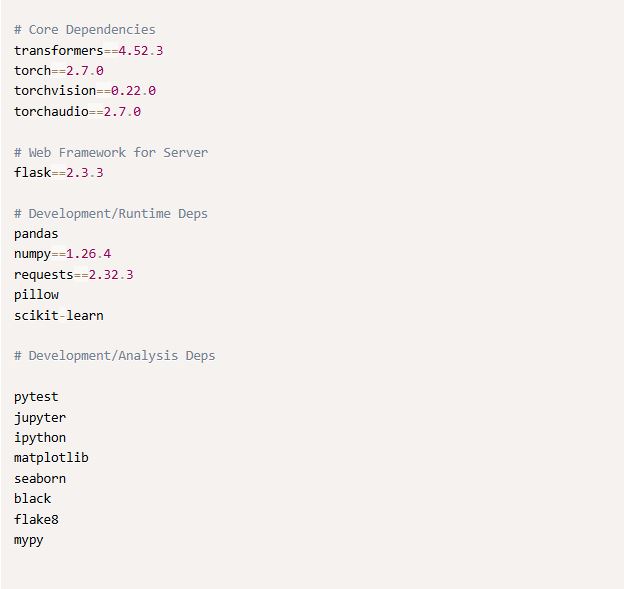The height and width of the screenshot is (589, 624).
Task: Click the seaborn package line
Action: [x=40, y=479]
